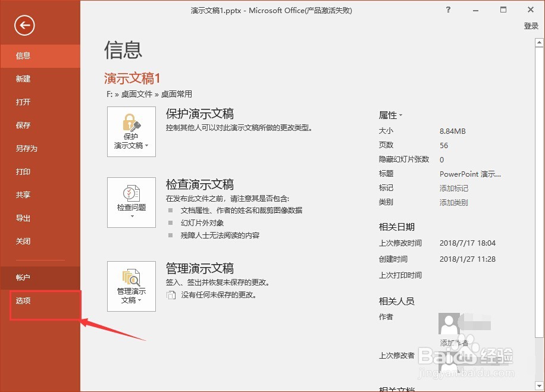Click the 登录 sign-in link
Viewport: 545px width, 392px height.
[531, 26]
